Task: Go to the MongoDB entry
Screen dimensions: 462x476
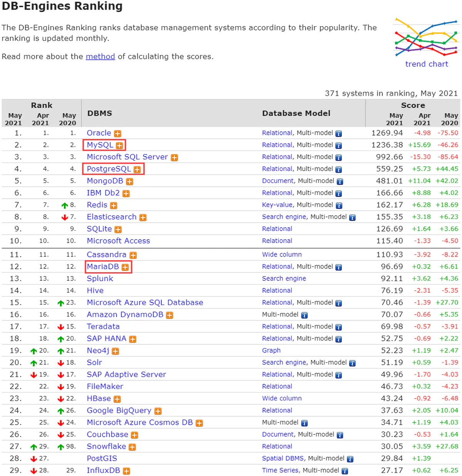Action: coord(105,181)
